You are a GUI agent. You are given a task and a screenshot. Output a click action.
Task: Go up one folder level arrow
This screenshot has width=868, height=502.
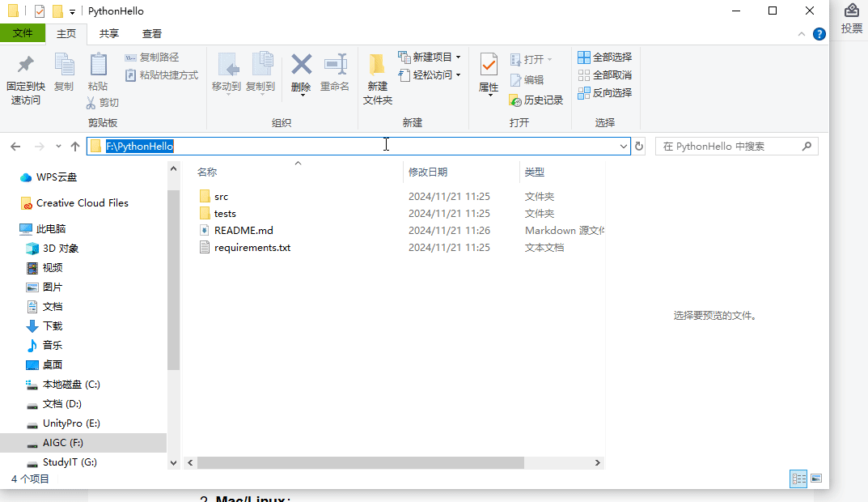click(75, 147)
